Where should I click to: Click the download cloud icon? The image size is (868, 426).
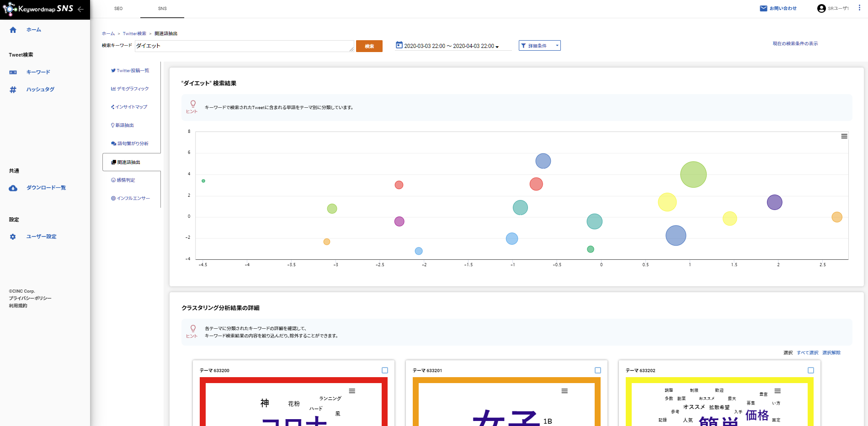tap(13, 188)
